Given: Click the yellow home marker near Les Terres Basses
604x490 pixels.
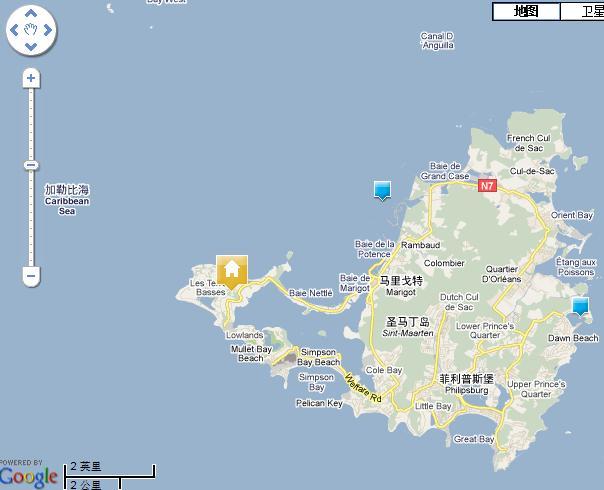Looking at the screenshot, I should click(x=231, y=270).
